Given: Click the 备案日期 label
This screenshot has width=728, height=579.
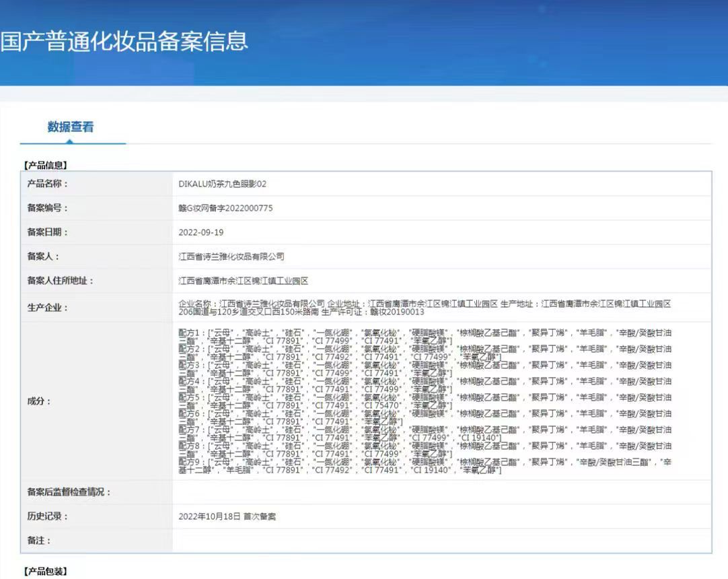Looking at the screenshot, I should [47, 232].
